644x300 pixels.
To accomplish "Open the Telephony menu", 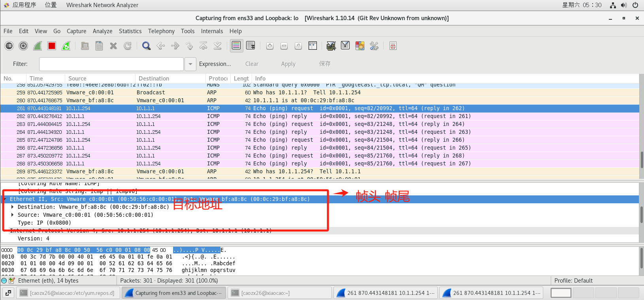I will point(161,31).
